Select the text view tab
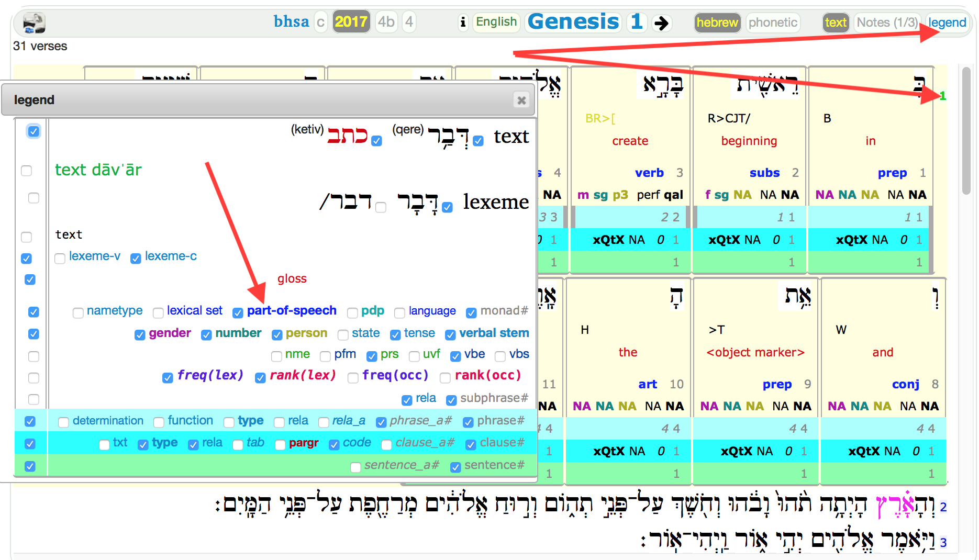This screenshot has height=560, width=979. pos(836,23)
